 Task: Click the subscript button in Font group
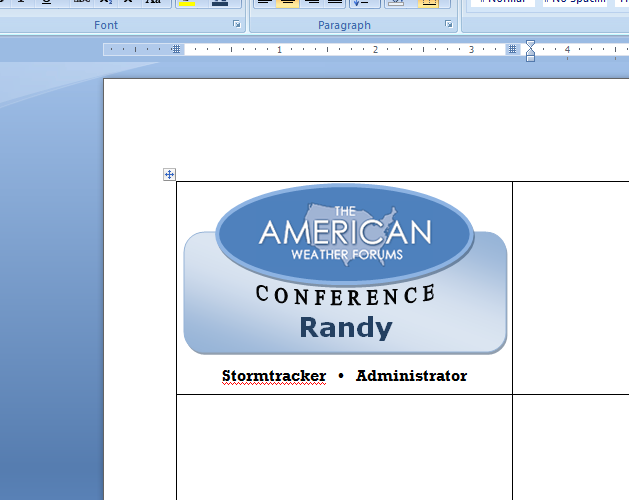106,3
